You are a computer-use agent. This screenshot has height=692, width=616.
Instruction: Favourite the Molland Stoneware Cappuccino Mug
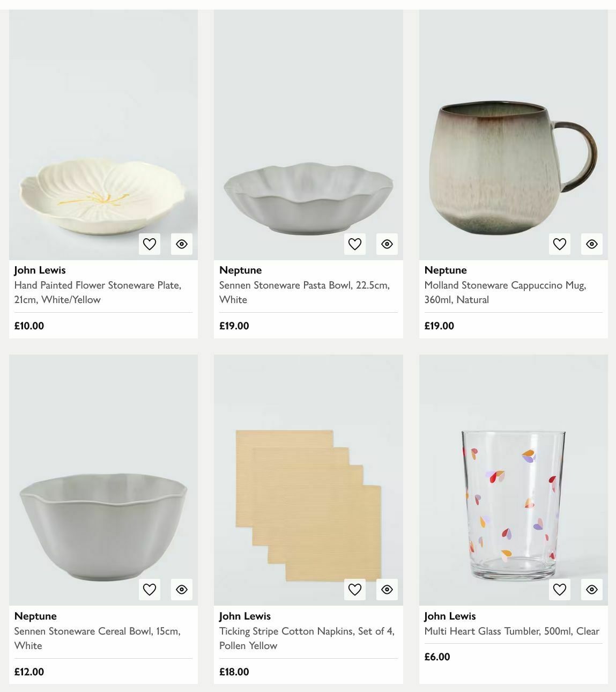[x=559, y=244]
